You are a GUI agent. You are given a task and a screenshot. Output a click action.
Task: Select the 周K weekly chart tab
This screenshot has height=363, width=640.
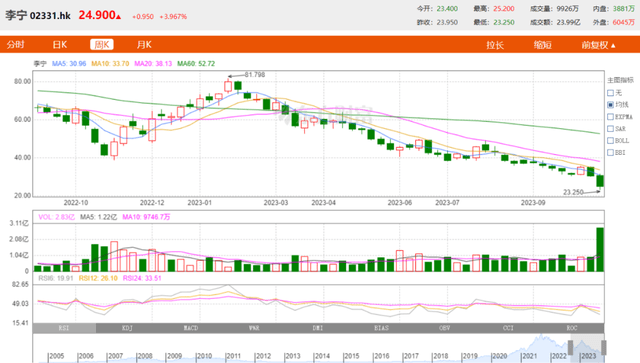pos(102,45)
